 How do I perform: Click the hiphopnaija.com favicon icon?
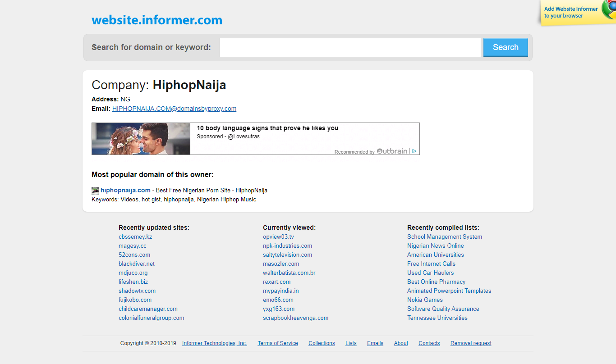point(95,191)
